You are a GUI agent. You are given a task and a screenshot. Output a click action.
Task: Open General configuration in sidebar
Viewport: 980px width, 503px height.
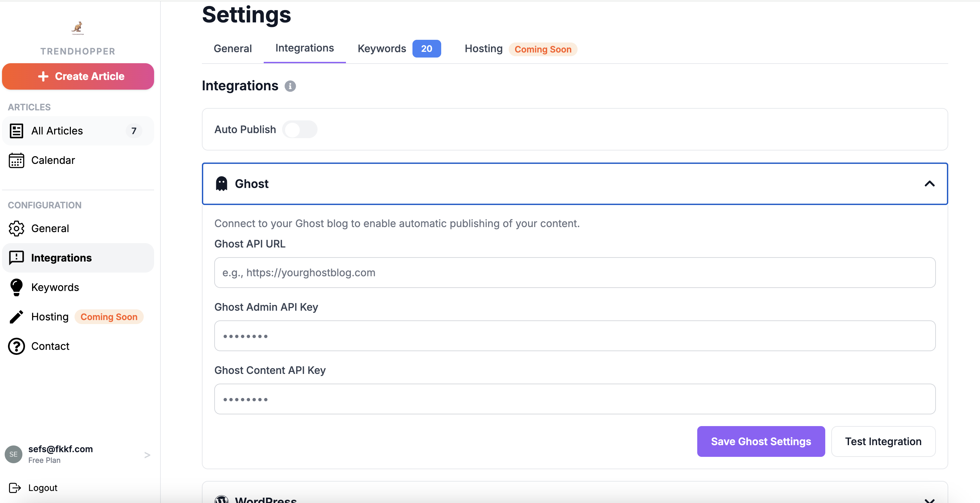coord(78,228)
